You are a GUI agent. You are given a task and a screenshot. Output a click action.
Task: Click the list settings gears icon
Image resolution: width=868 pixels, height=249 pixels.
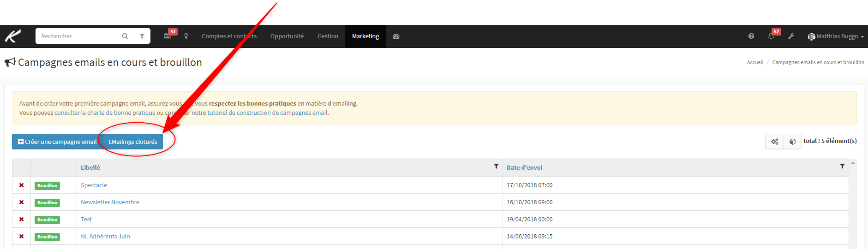click(775, 142)
